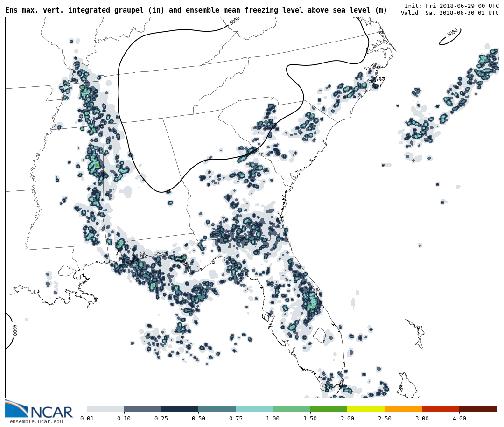Screen dimensions: 504x427
Task: Click the graupel and freezing level plot title
Action: (196, 10)
